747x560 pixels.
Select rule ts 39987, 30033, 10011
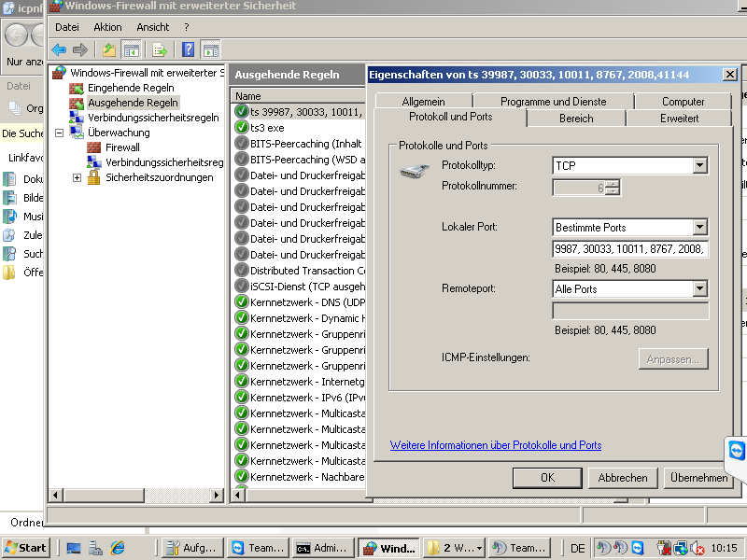(x=300, y=112)
